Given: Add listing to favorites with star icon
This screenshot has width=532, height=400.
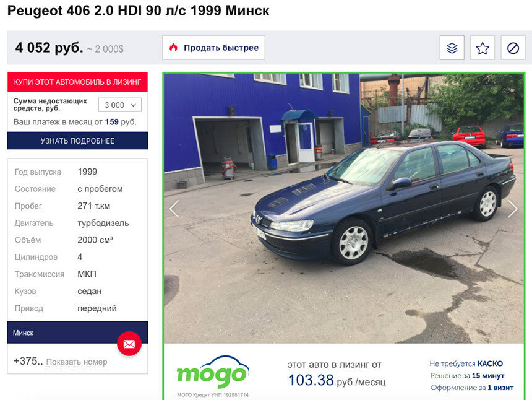Looking at the screenshot, I should click(482, 48).
